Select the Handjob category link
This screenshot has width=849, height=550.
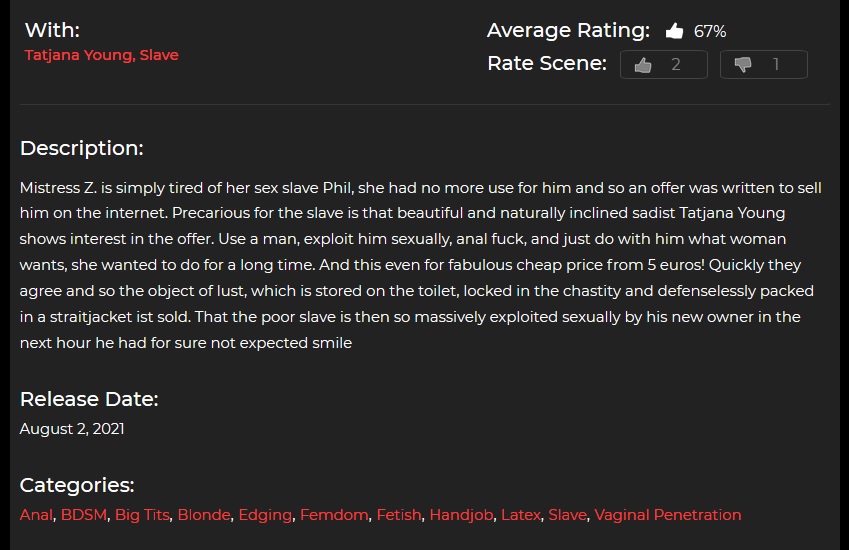click(x=461, y=515)
